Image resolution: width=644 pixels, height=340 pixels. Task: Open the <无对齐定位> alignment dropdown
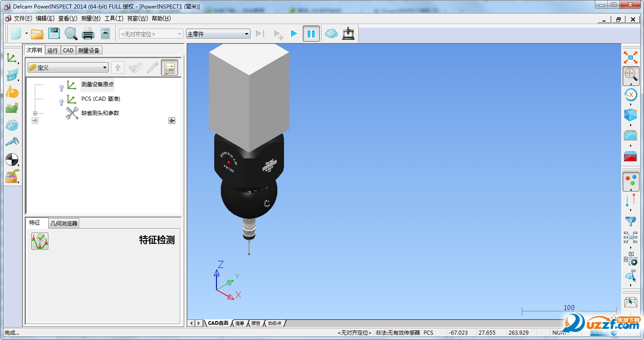click(151, 34)
